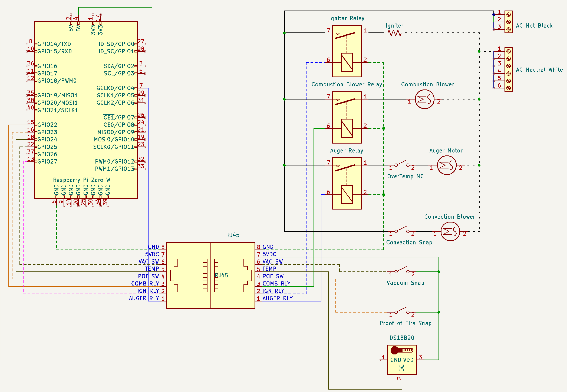Click screw terminal 6 of AC Neutral White
This screenshot has width=567, height=392.
[509, 88]
